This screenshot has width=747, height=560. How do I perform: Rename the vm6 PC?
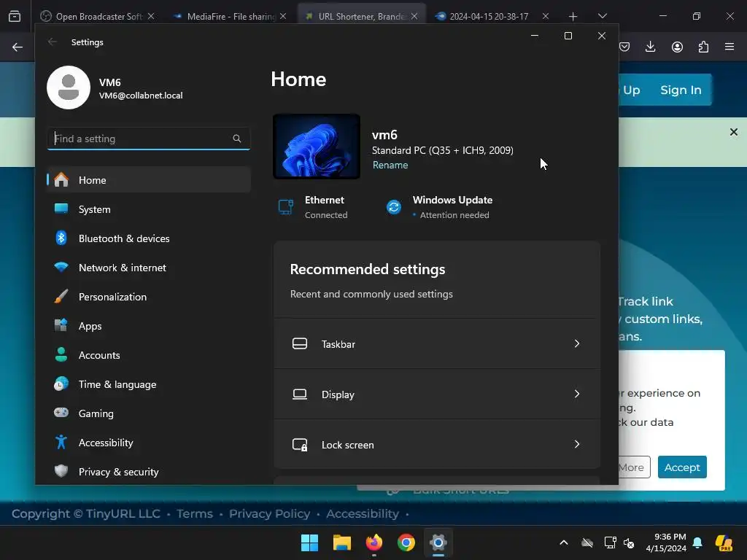(390, 165)
